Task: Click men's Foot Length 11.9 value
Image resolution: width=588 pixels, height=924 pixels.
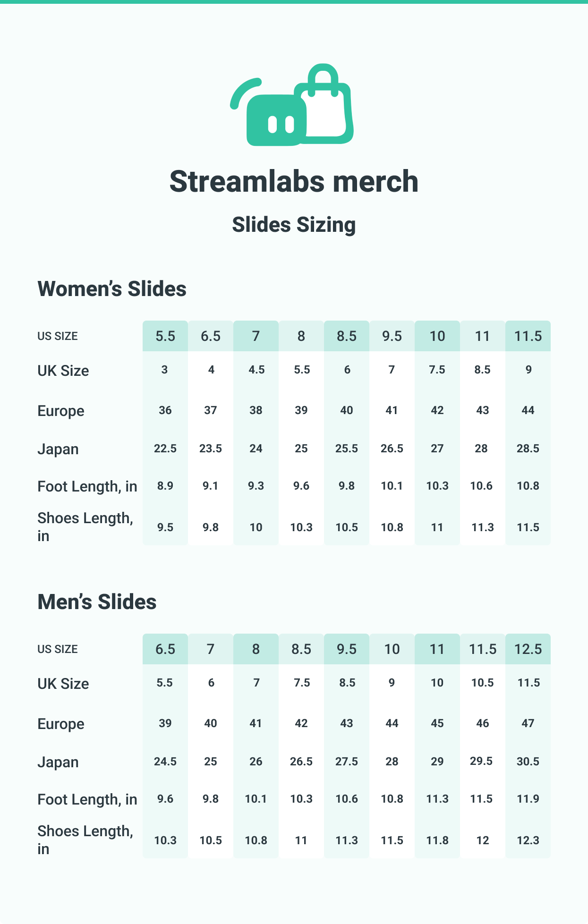Action: pyautogui.click(x=528, y=799)
